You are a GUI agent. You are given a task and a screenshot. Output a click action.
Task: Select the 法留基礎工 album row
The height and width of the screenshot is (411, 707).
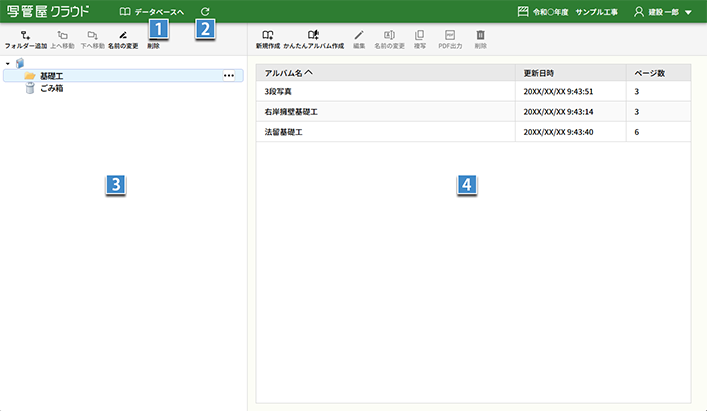[x=473, y=132]
